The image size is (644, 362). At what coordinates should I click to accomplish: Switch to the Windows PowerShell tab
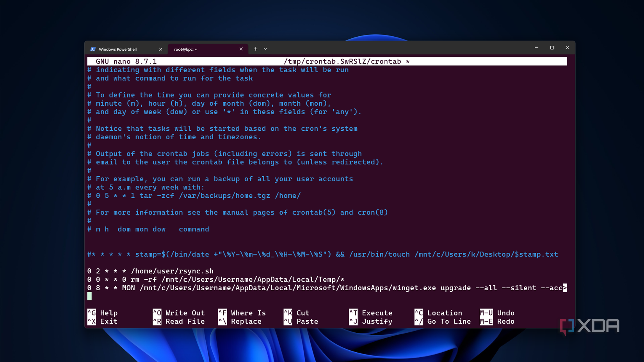(x=126, y=49)
